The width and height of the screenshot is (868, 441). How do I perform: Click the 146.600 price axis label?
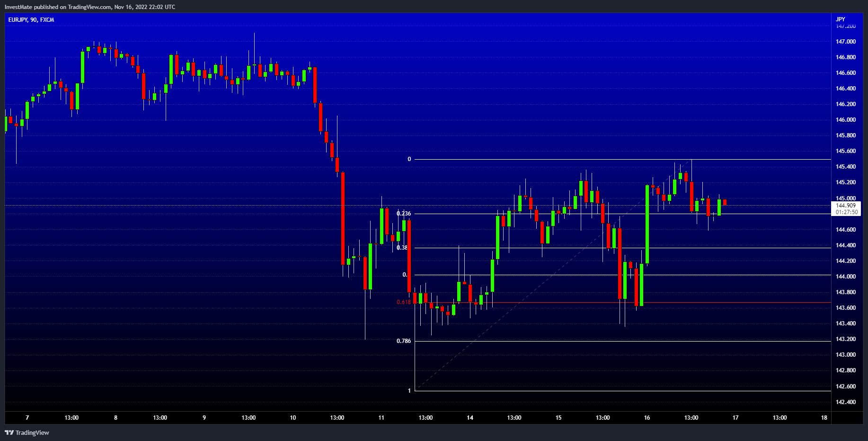[x=846, y=73]
